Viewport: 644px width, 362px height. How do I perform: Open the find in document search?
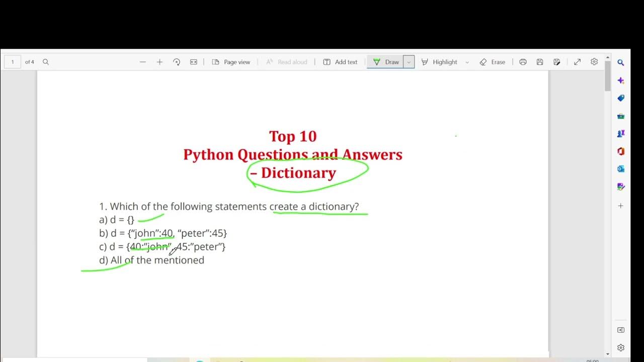[46, 62]
